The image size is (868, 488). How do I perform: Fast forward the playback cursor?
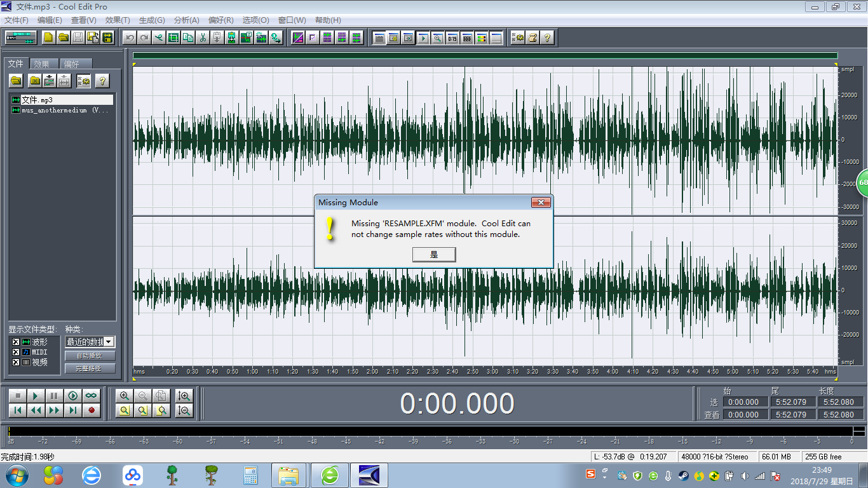tap(55, 410)
